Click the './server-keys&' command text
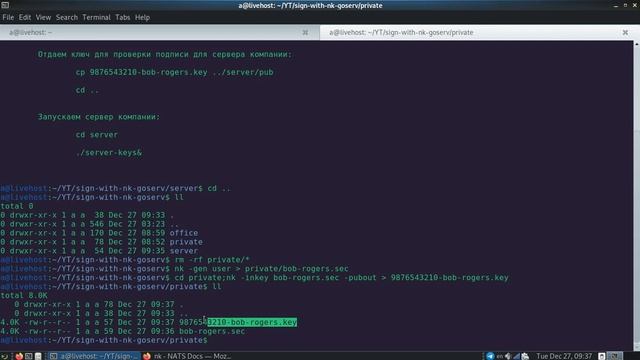This screenshot has width=640, height=360. [x=109, y=153]
